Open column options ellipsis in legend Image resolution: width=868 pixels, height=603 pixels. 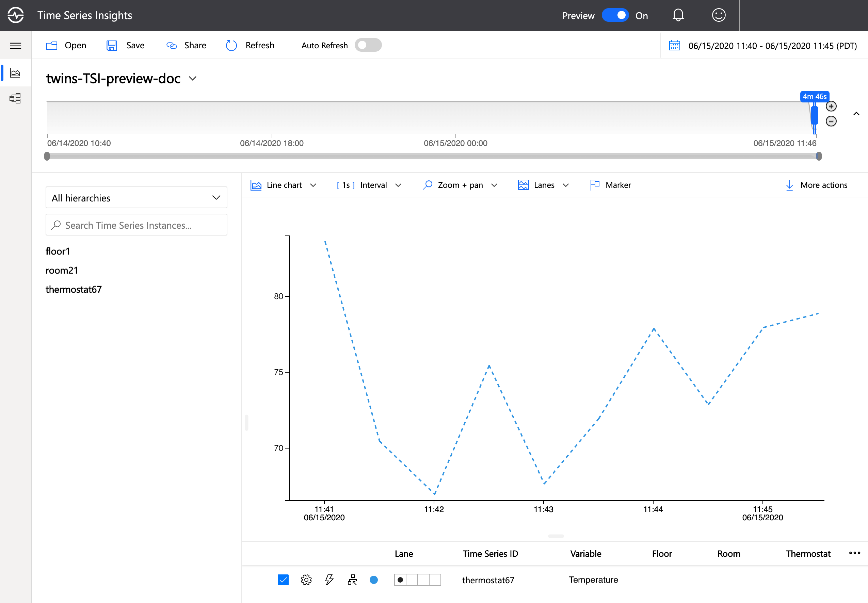854,553
